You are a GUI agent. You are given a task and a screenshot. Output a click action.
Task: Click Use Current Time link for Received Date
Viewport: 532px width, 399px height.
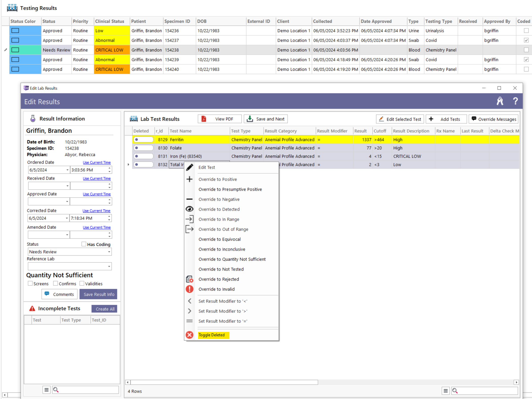pos(97,178)
